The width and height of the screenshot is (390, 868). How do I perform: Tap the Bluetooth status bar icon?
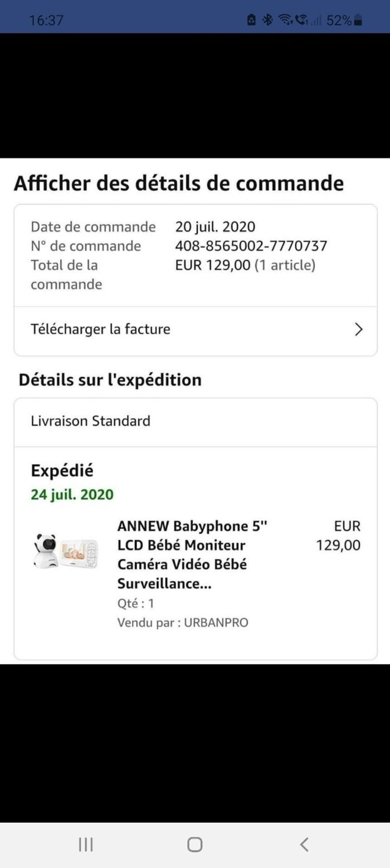click(267, 21)
